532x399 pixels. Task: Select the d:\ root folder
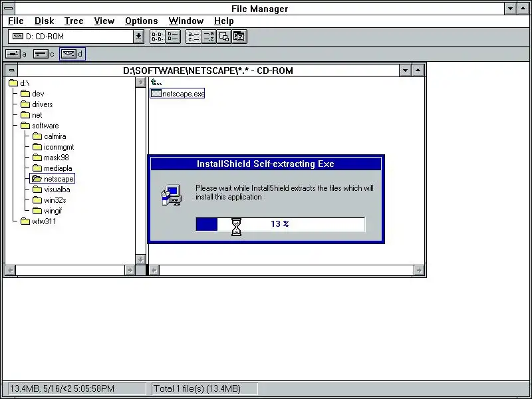coord(19,83)
